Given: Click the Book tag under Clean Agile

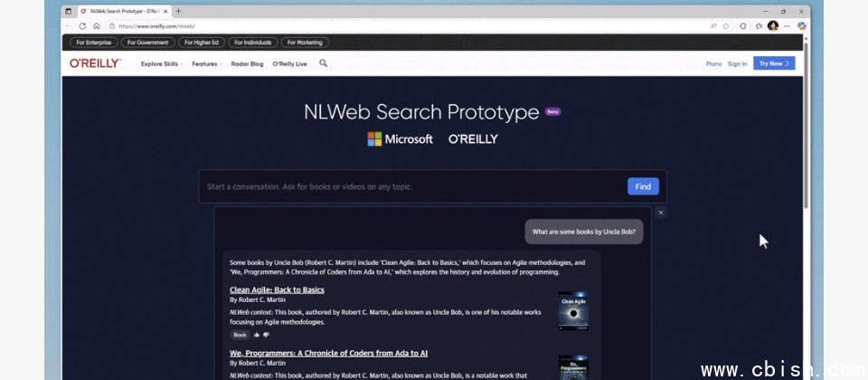Looking at the screenshot, I should click(x=240, y=335).
